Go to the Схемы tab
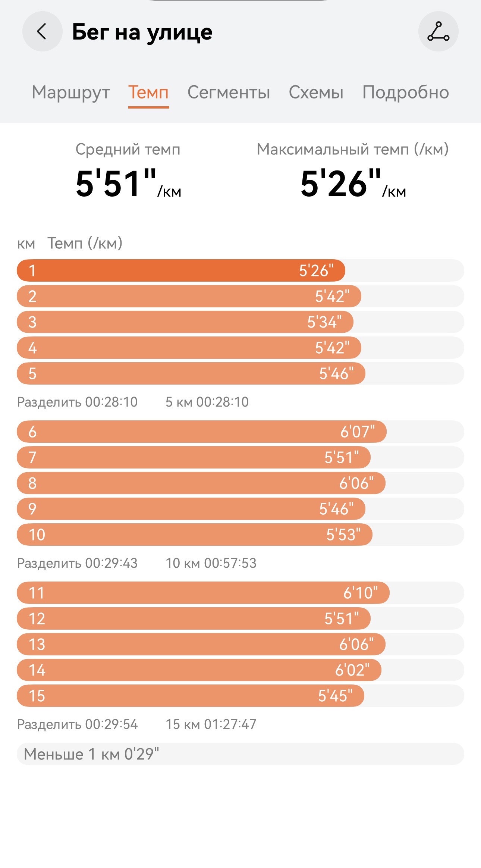Image resolution: width=481 pixels, height=868 pixels. (316, 92)
